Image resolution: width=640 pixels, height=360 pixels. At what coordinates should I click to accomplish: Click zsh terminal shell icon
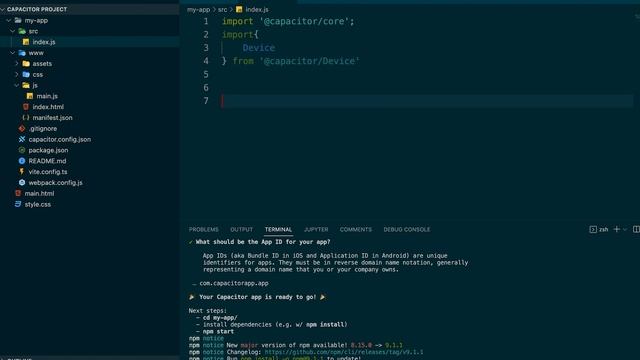(x=593, y=229)
